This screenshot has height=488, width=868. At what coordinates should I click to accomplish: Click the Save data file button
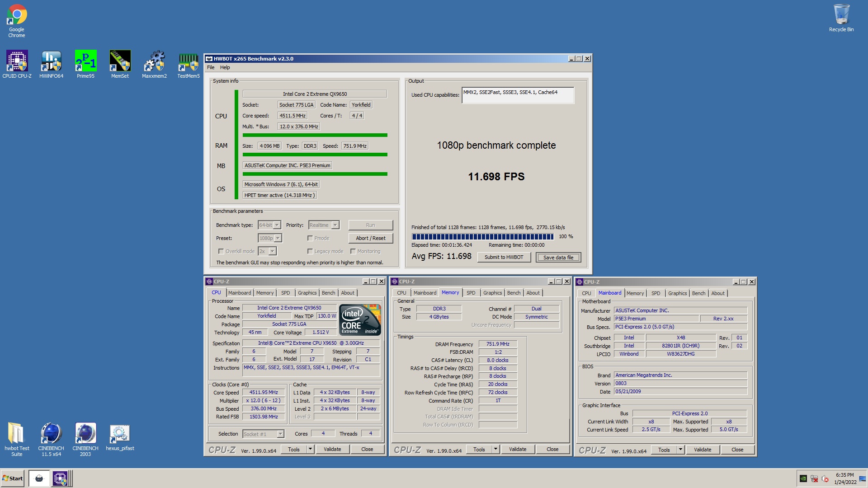558,258
